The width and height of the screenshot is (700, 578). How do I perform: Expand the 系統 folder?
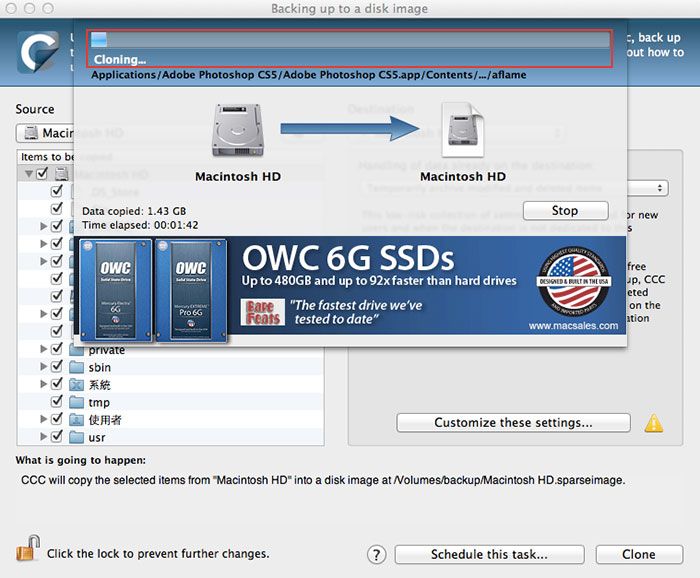point(43,384)
